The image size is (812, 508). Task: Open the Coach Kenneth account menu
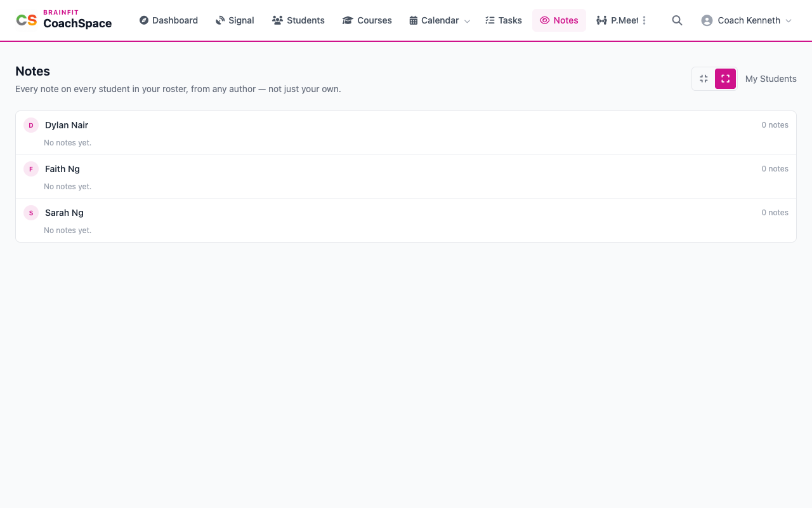point(746,20)
